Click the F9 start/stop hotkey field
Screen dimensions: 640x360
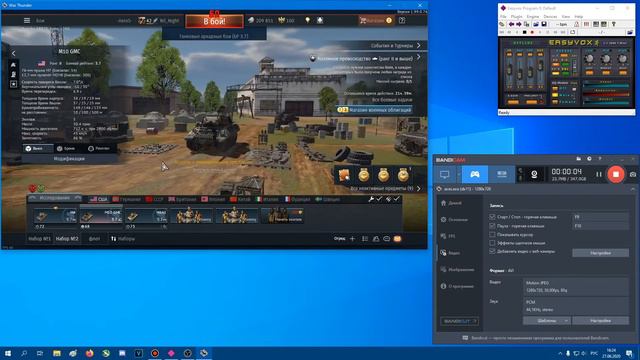[x=600, y=217]
